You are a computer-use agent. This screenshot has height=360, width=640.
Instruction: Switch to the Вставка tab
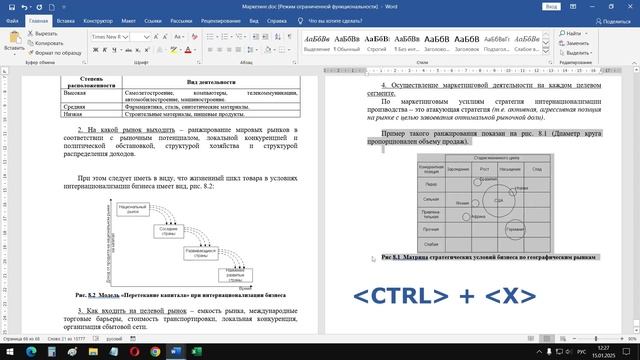[66, 21]
